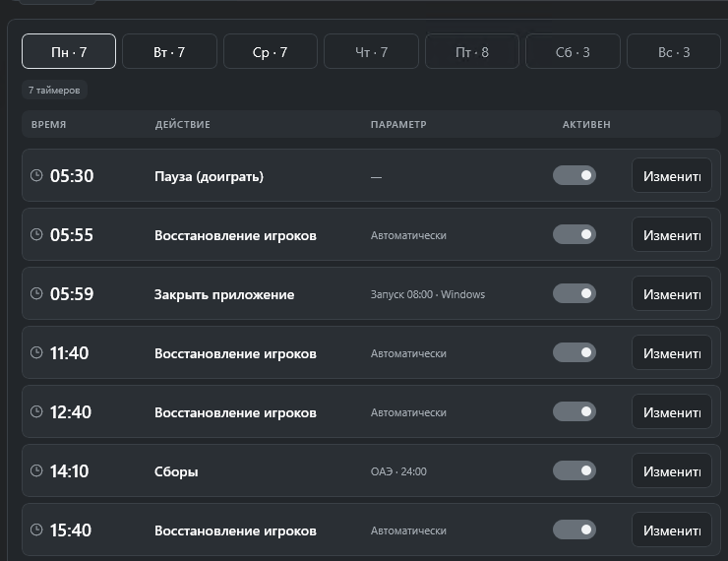
Task: Click Изменить for the 05:30 timer
Action: (672, 175)
